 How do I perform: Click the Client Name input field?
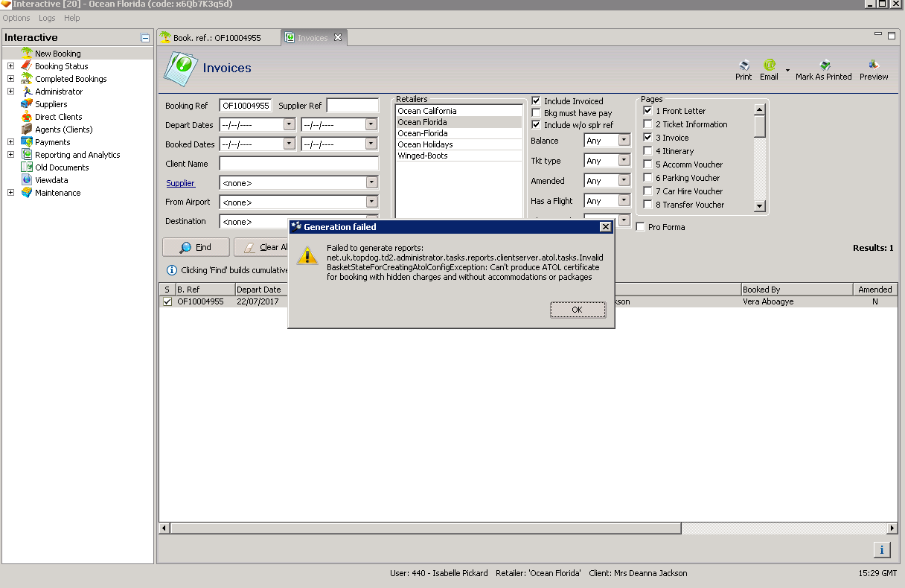[x=298, y=164]
